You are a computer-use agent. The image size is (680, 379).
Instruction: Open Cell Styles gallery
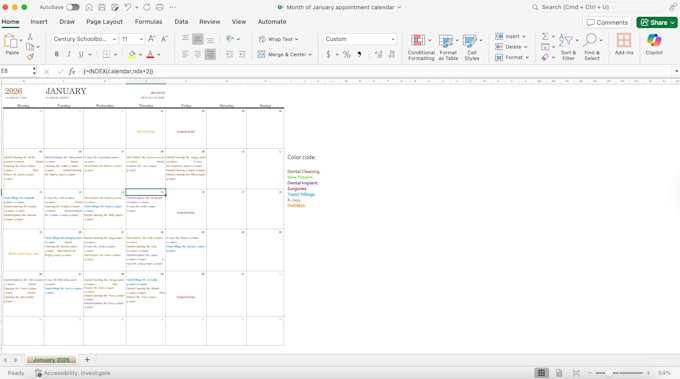click(472, 47)
